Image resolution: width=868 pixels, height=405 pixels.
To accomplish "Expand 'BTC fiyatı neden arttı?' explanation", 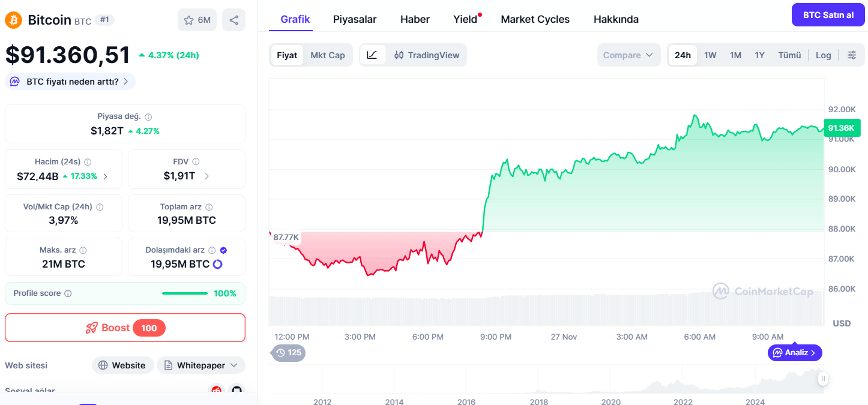I will click(71, 82).
